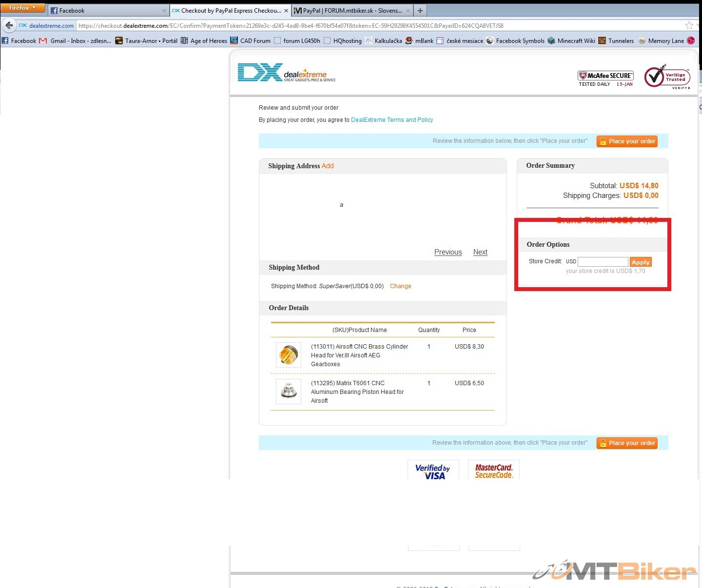
Task: Click the browser back arrow button
Action: pyautogui.click(x=9, y=25)
